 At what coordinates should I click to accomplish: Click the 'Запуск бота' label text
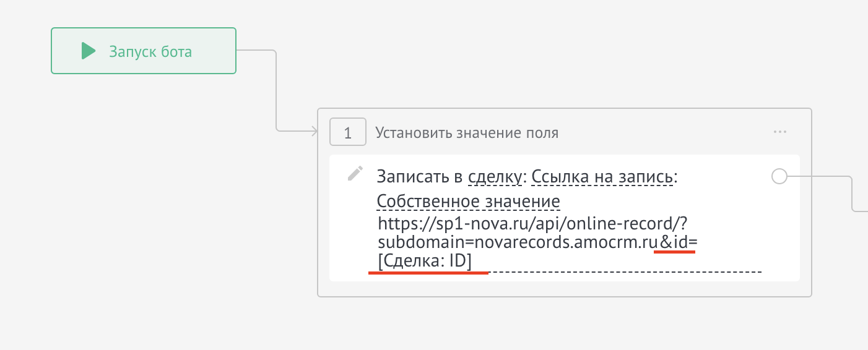[x=150, y=51]
